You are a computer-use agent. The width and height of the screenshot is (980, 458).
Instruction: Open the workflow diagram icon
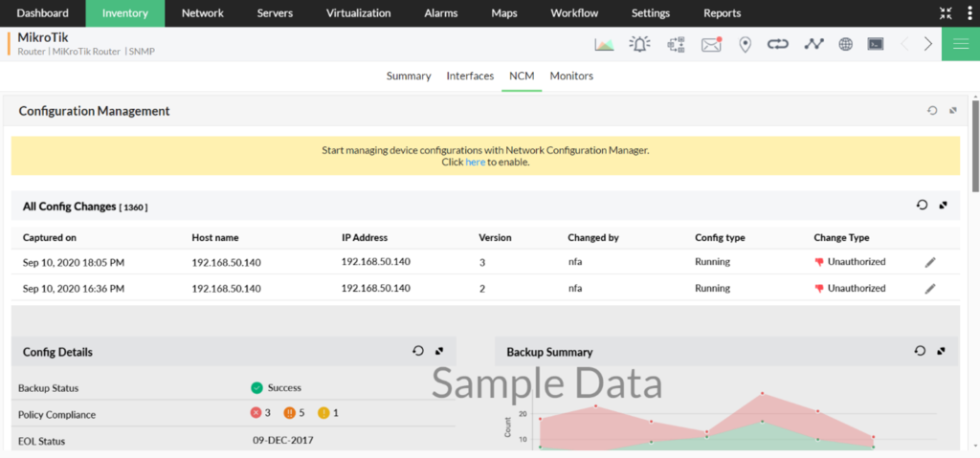pos(676,44)
